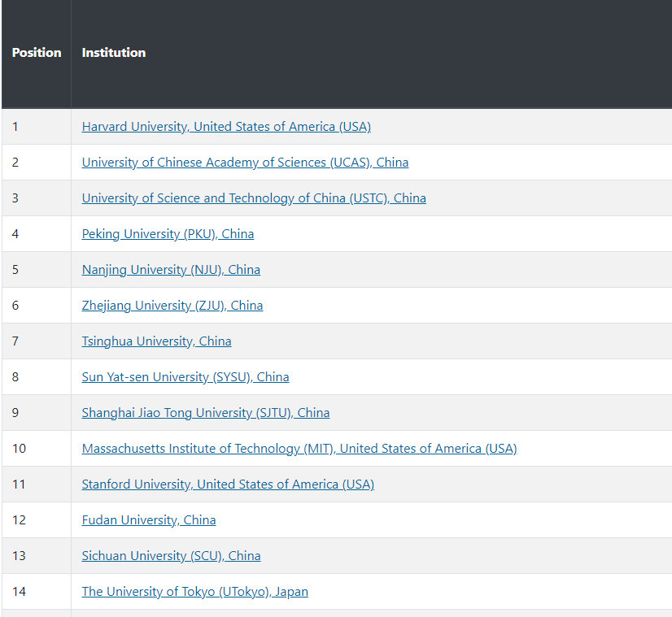The height and width of the screenshot is (617, 672).
Task: Follow the Shanghai Jiao Tong University link
Action: click(206, 413)
